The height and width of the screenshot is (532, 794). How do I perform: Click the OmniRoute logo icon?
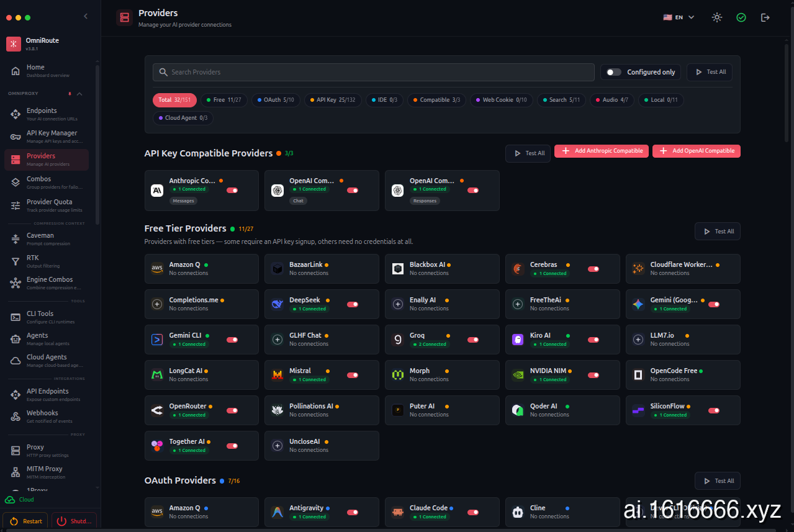pos(14,44)
